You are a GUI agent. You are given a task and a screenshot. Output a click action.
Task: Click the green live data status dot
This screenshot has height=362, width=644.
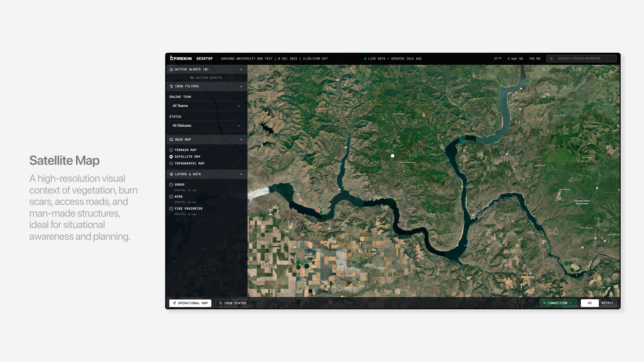tap(365, 59)
